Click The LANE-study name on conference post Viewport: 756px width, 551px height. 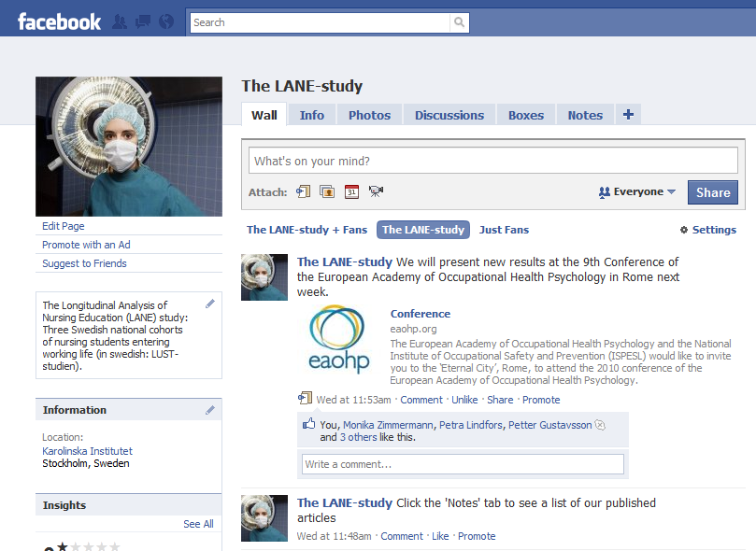[x=344, y=262]
